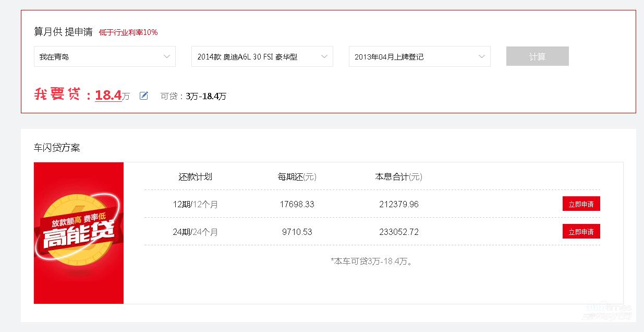644x332 pixels.
Task: Click the 还款计划 column header
Action: pos(196,176)
